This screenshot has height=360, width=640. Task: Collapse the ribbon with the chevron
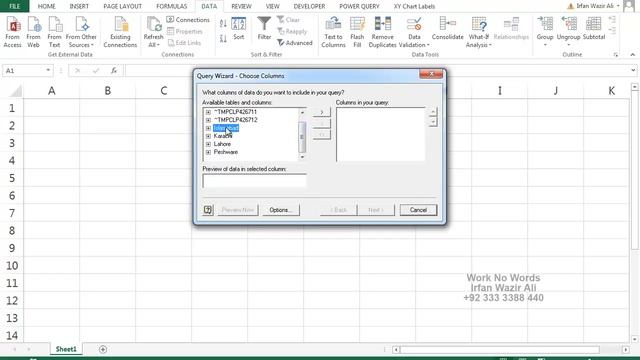coord(632,55)
